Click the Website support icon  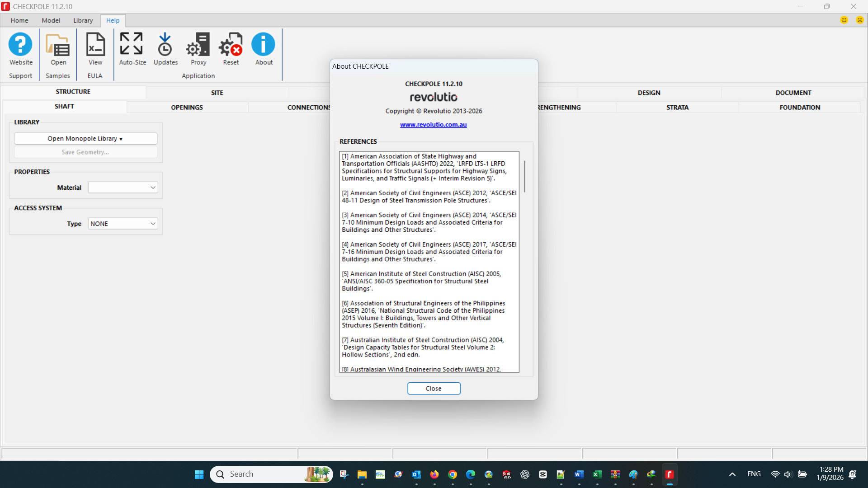[x=21, y=45]
